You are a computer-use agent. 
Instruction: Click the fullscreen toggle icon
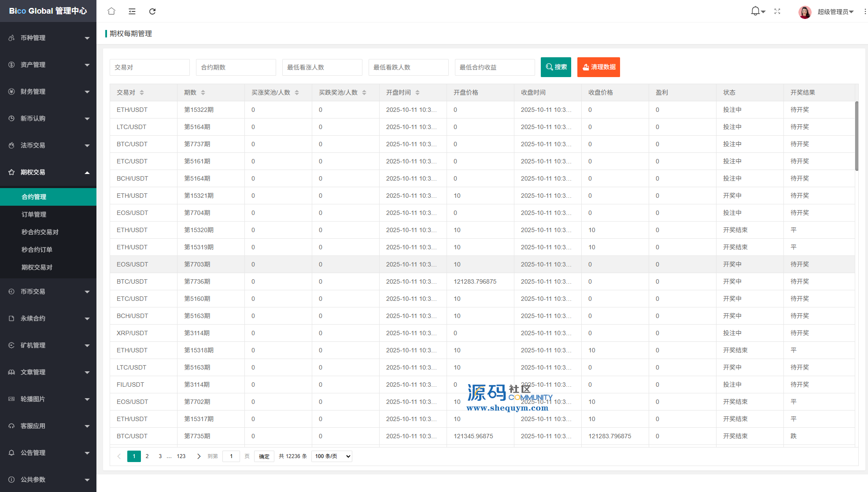[777, 11]
